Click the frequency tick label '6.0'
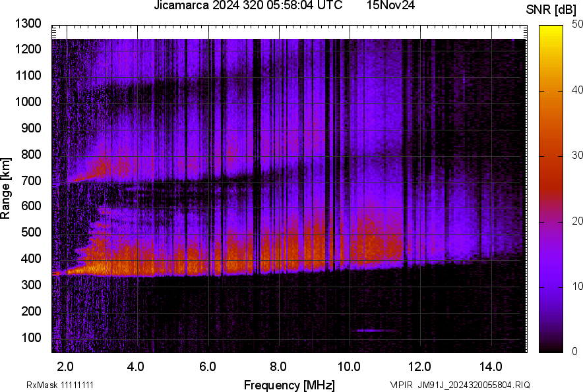Screen dimensions: 583x392 click(208, 367)
